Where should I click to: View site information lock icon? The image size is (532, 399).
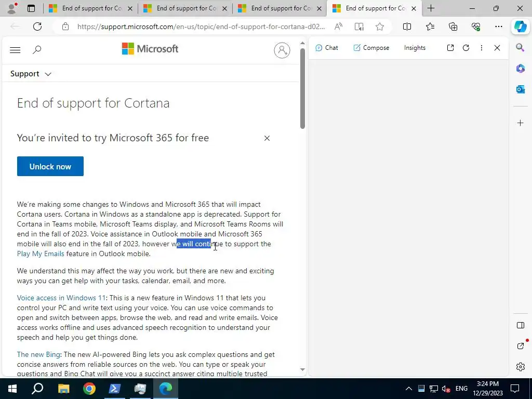[x=65, y=26]
